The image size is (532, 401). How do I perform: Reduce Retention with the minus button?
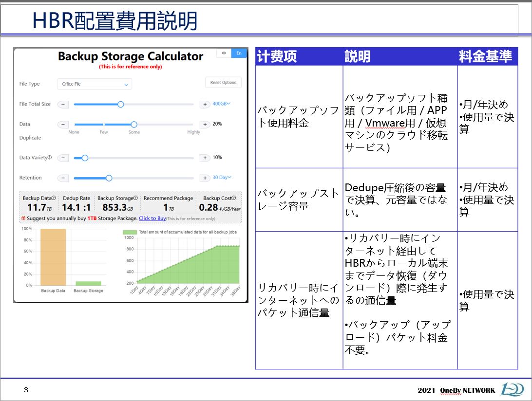click(63, 178)
